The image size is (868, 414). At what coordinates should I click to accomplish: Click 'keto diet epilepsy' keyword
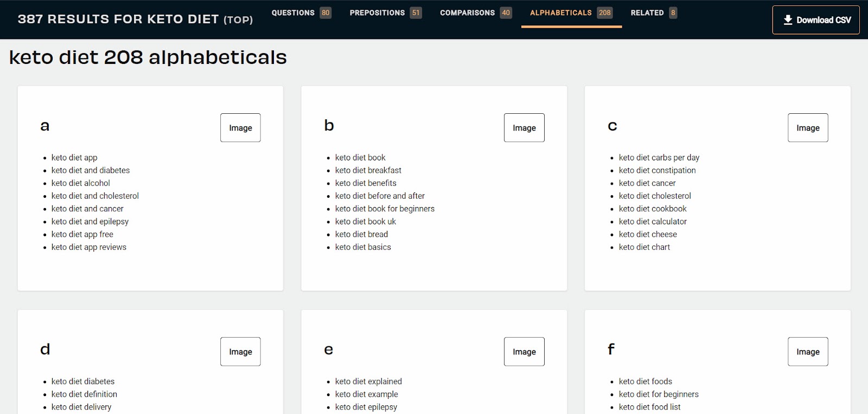click(366, 407)
